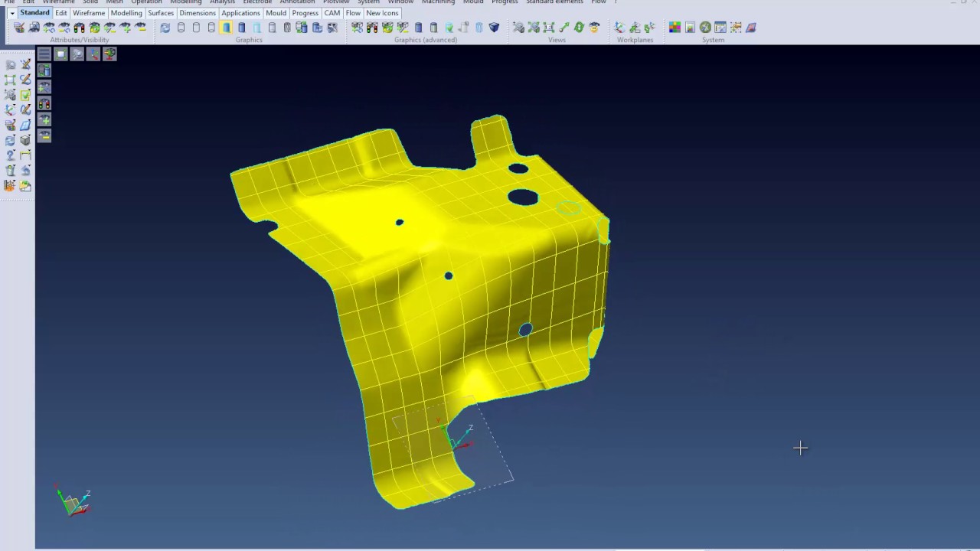Open the Machining menu in the menu bar
The image size is (980, 551).
coord(438,2)
